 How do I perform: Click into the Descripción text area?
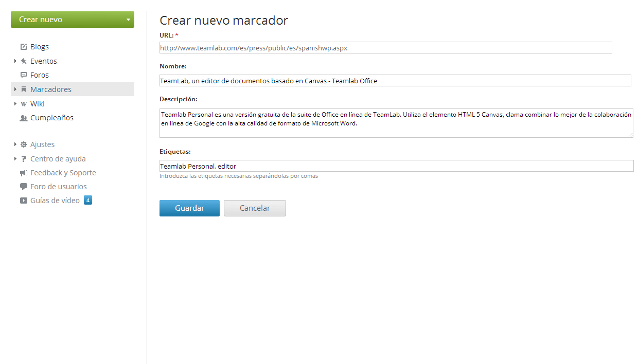click(396, 123)
